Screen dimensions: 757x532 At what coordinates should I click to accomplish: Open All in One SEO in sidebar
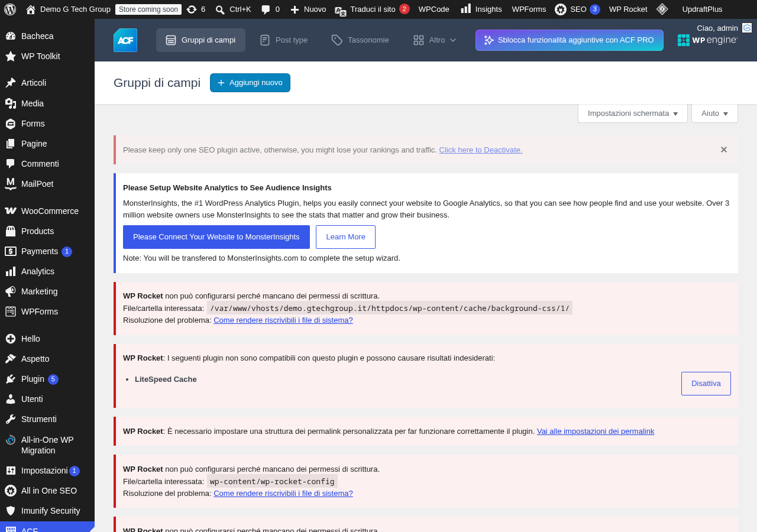click(47, 491)
